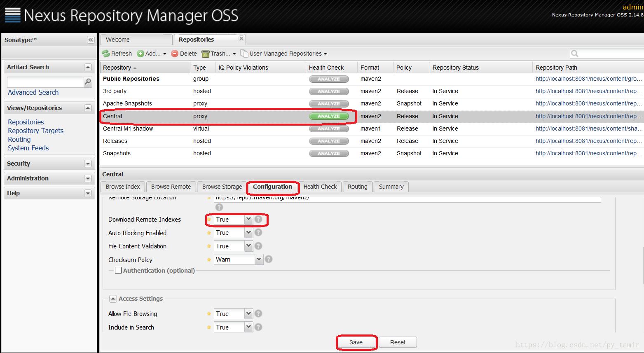Open the Trash toolbar menu

(x=219, y=54)
